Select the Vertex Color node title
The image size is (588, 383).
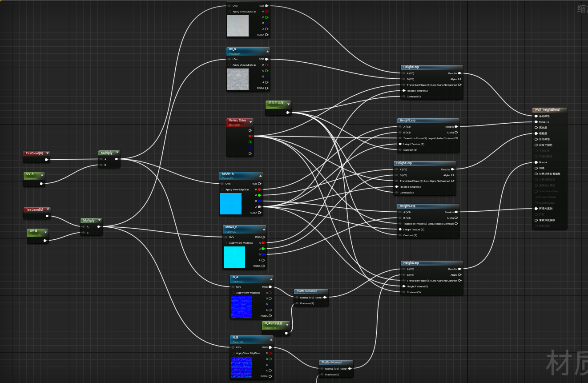238,121
